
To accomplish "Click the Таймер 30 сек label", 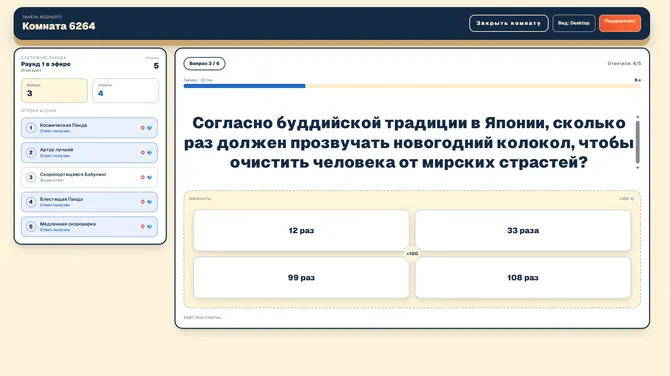I will [x=198, y=80].
